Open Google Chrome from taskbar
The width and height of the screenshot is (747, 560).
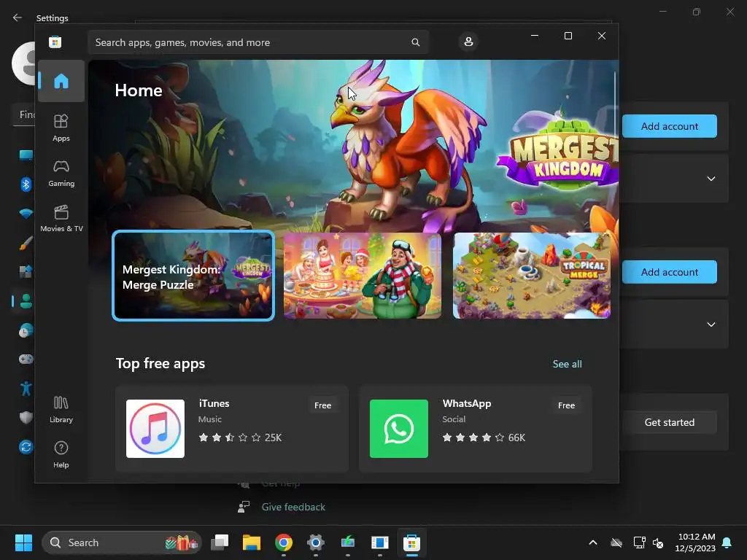[x=284, y=542]
